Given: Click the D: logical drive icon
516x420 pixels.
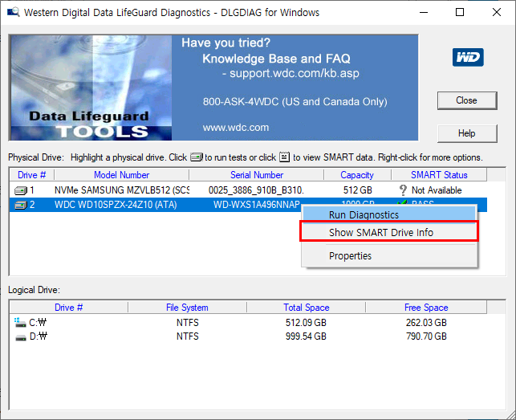Looking at the screenshot, I should [x=21, y=337].
